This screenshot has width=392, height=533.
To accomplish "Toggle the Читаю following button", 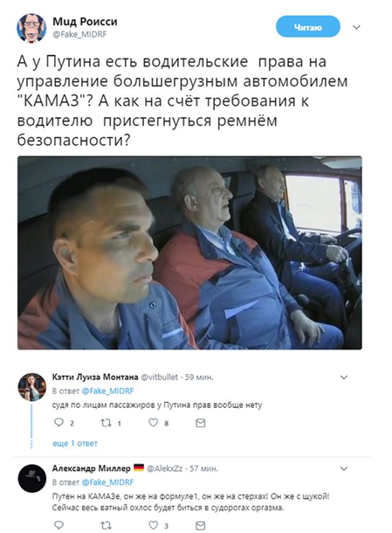I will (x=308, y=27).
